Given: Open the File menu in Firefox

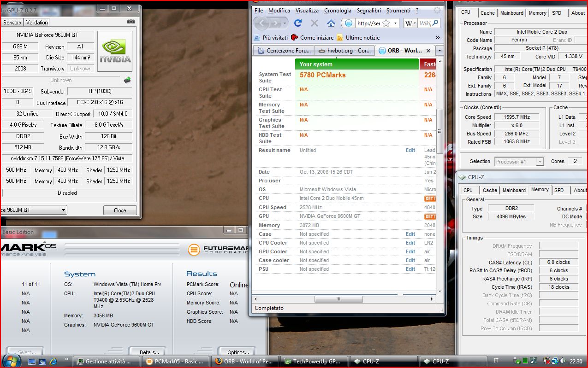Looking at the screenshot, I should [259, 11].
